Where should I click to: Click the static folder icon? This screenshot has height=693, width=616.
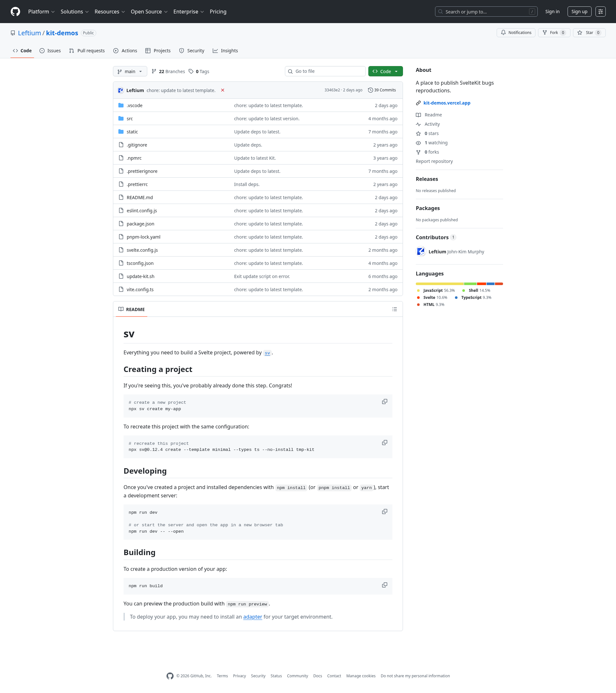(x=121, y=131)
